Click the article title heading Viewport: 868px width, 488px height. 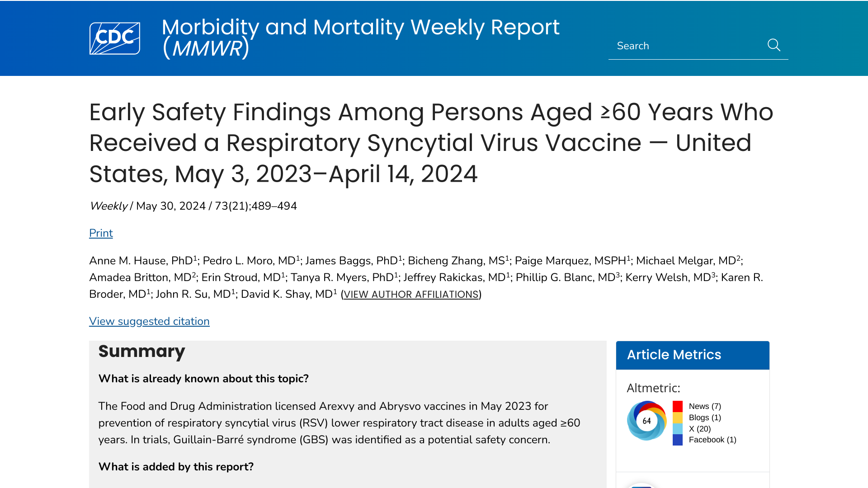tap(431, 143)
